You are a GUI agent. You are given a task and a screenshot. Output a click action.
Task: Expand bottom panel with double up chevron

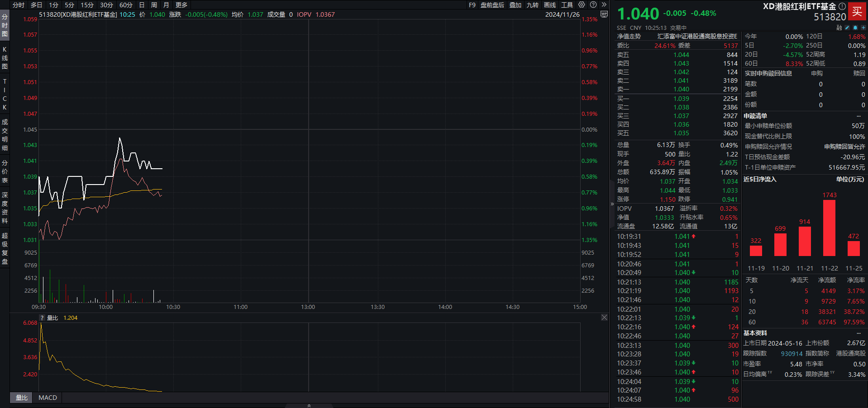pos(309,405)
